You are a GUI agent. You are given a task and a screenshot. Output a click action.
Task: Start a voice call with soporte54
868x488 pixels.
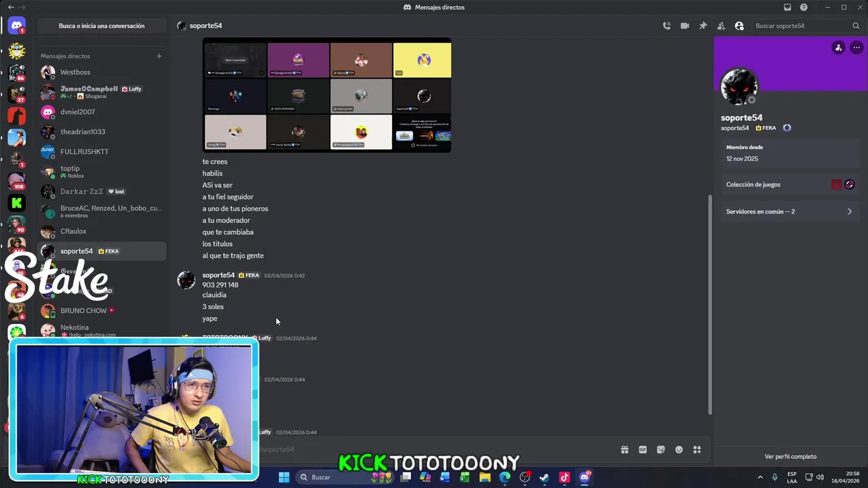(667, 26)
